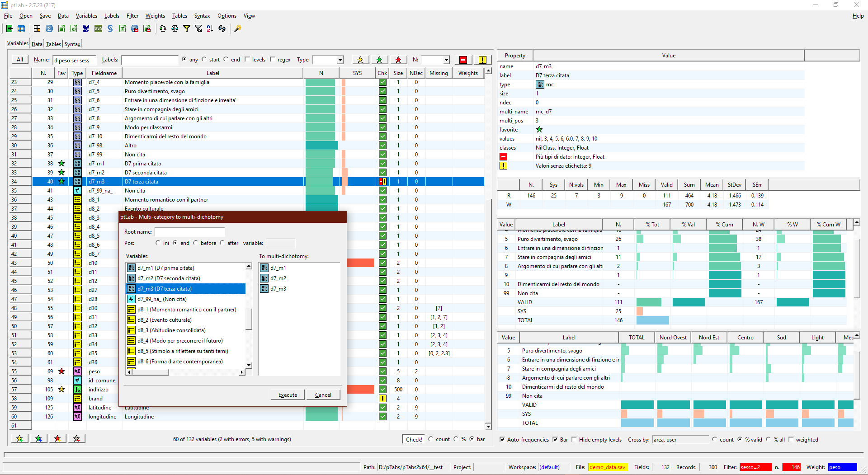Screen dimensions: 868x475
Task: Open the Type dropdown
Action: coord(340,60)
